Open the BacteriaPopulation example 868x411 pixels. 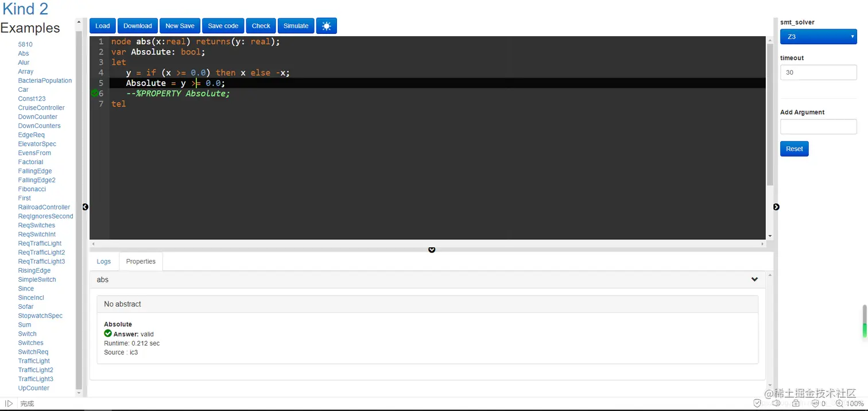coord(45,80)
